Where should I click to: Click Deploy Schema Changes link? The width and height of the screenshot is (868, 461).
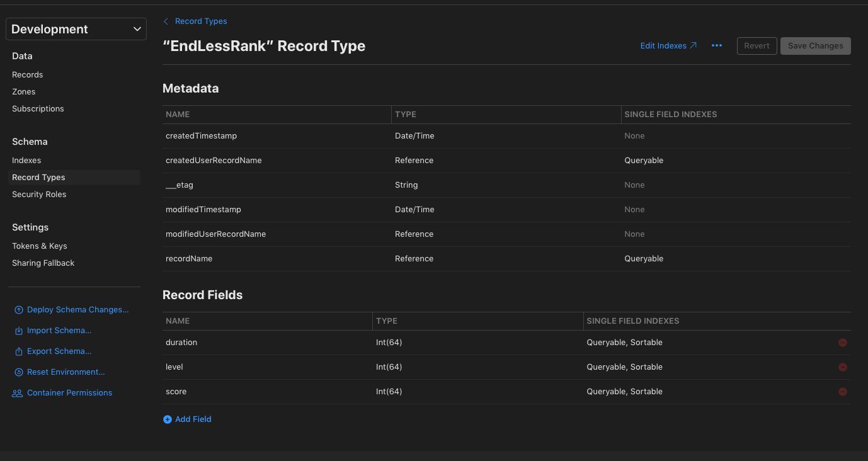click(78, 310)
